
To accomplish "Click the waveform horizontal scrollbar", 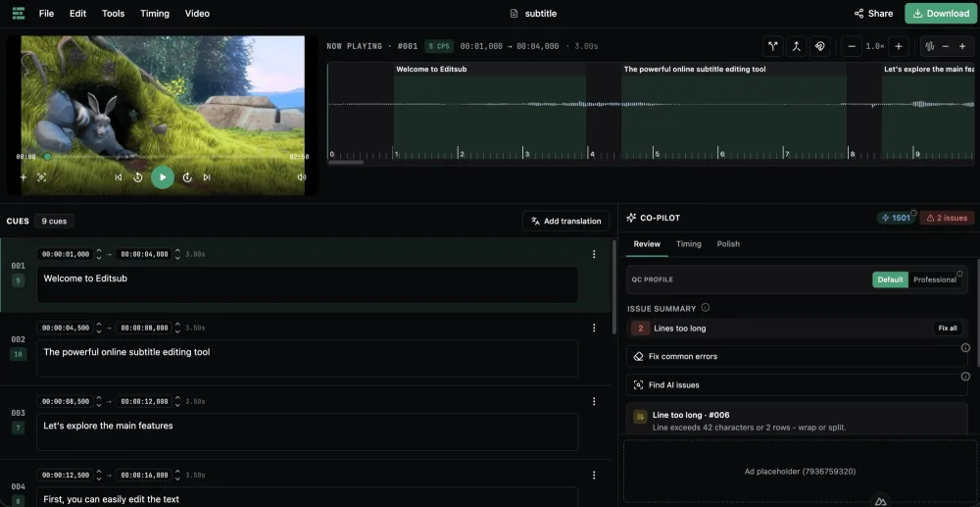I will pos(346,163).
